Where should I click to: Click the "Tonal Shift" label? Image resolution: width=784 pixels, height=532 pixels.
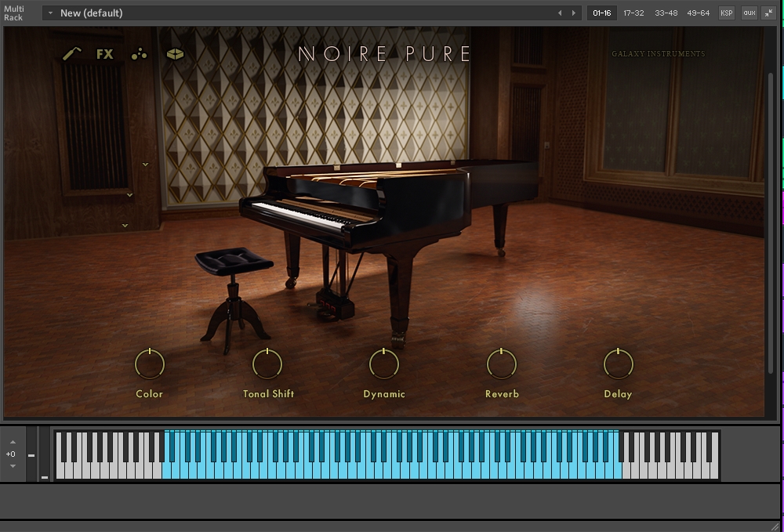pyautogui.click(x=268, y=393)
